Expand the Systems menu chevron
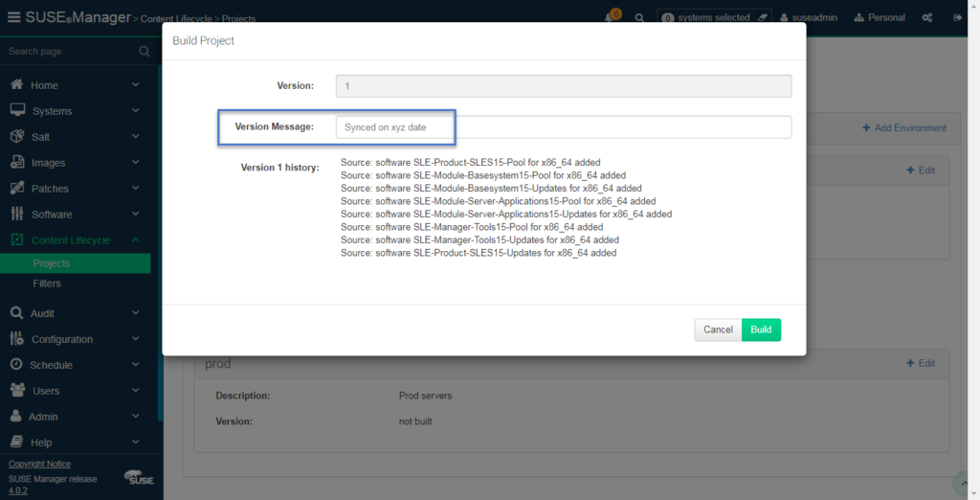Screen dimensions: 980x500 pyautogui.click(x=136, y=110)
